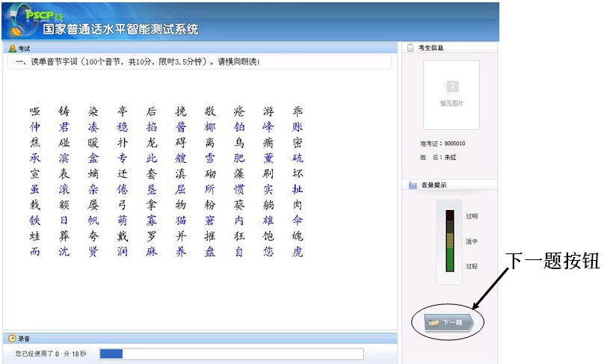Click the 国家普通话水平智能测试系统 title text
Image resolution: width=610 pixels, height=364 pixels.
click(x=120, y=30)
